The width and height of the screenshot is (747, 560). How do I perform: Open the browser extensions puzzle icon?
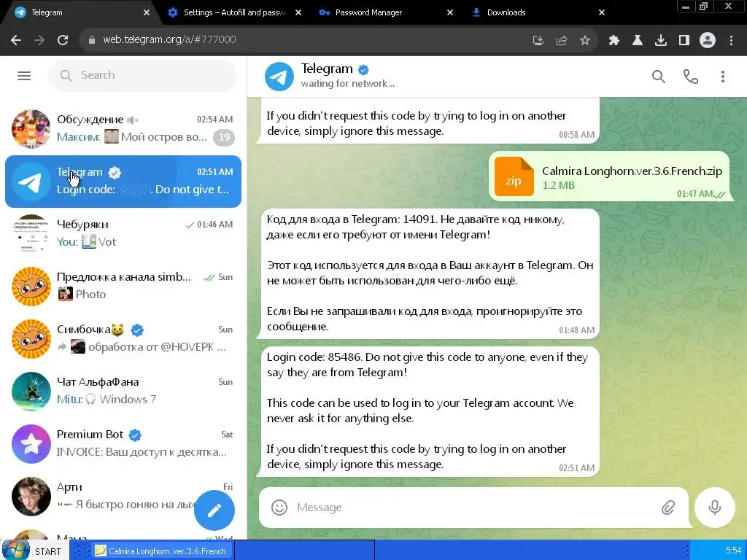(x=614, y=40)
